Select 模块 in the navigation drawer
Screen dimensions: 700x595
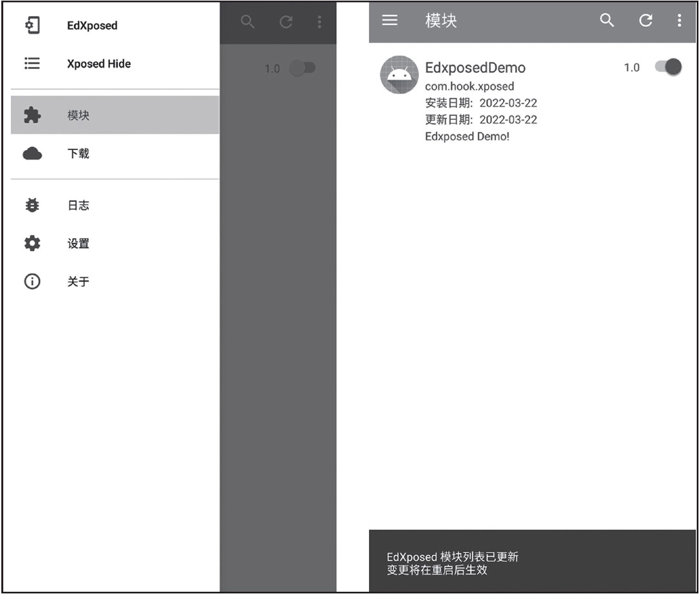115,115
